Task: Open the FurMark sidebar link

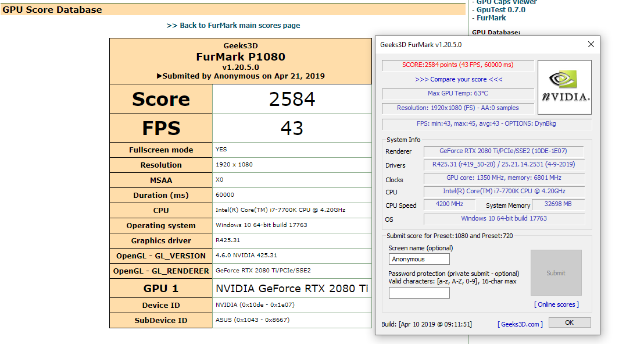Action: 491,17
